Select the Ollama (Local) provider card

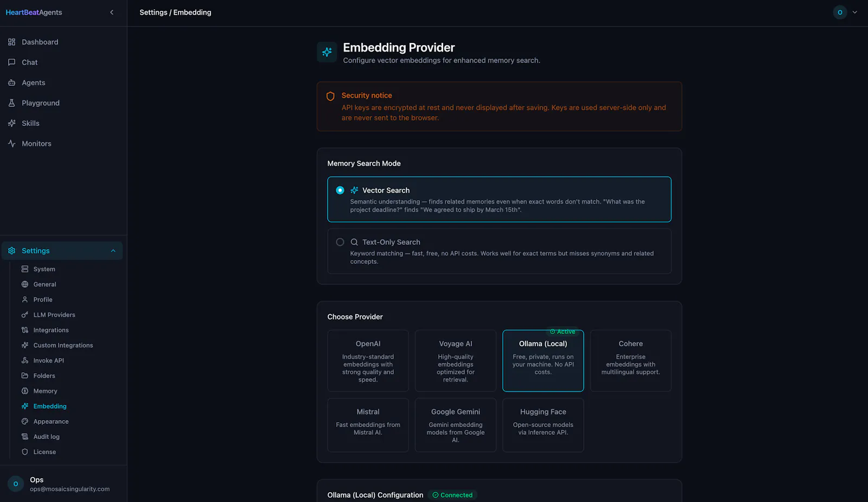pyautogui.click(x=543, y=361)
